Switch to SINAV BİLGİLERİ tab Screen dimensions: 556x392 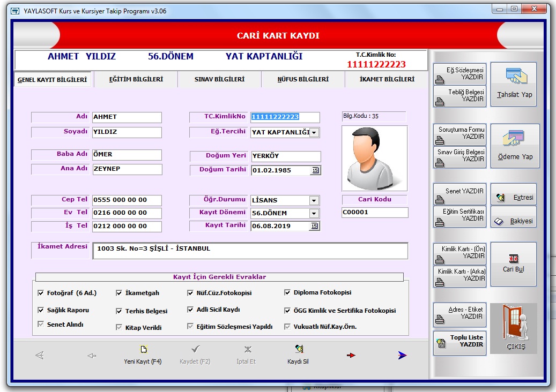219,79
